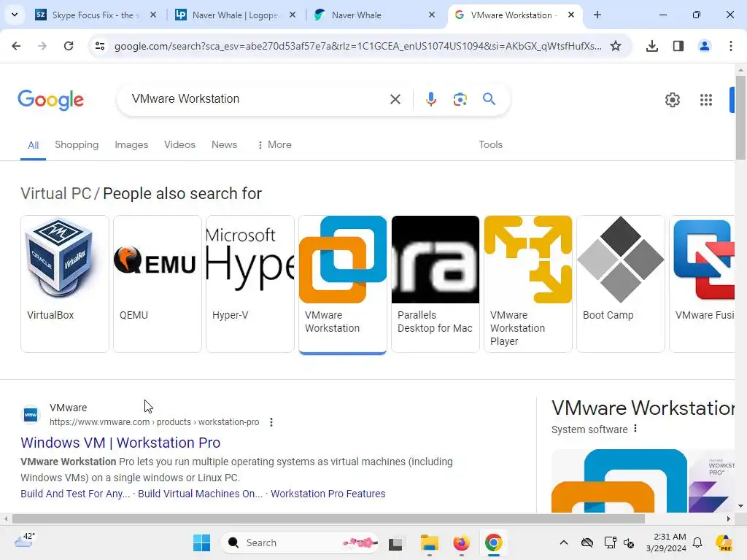Click the horizontal page scrollbar
The image size is (747, 560).
[x=329, y=518]
